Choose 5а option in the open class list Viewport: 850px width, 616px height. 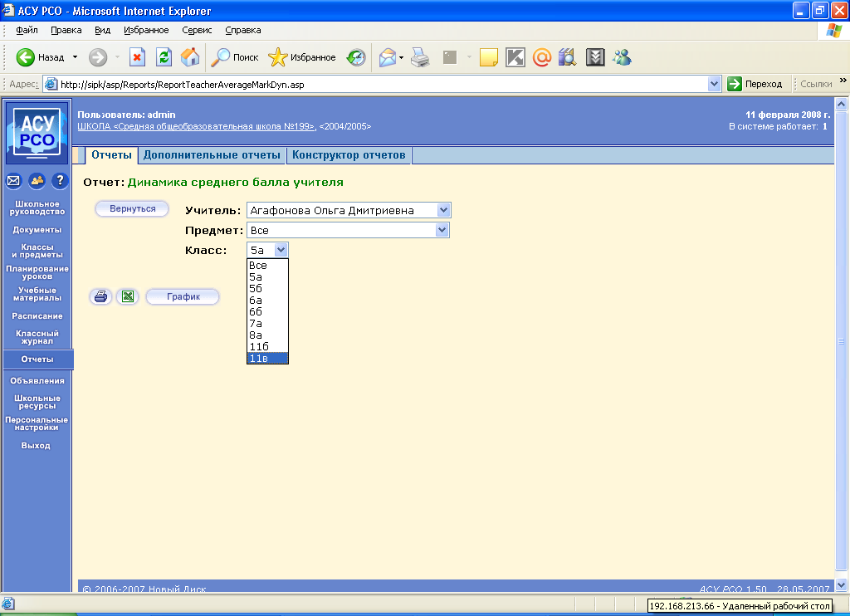tap(267, 276)
